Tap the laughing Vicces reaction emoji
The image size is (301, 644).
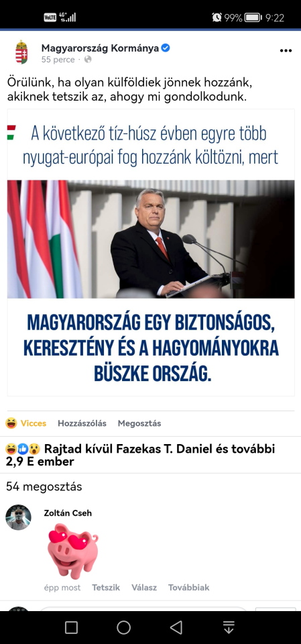pyautogui.click(x=11, y=423)
